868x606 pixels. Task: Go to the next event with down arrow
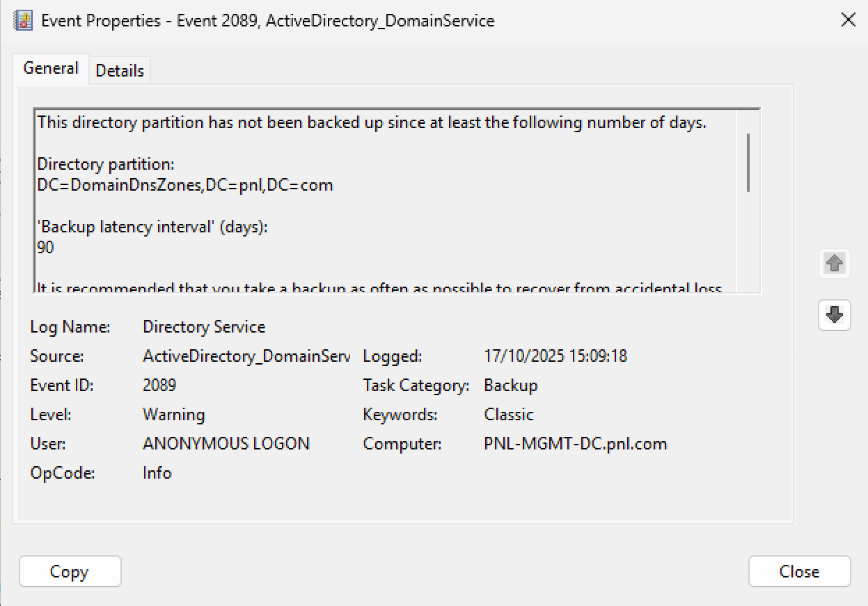(835, 315)
